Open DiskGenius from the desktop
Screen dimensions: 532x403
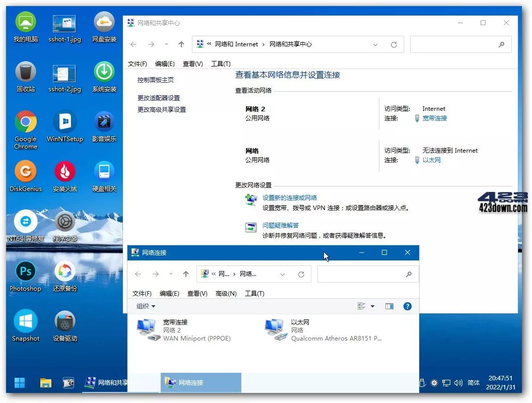tap(25, 171)
